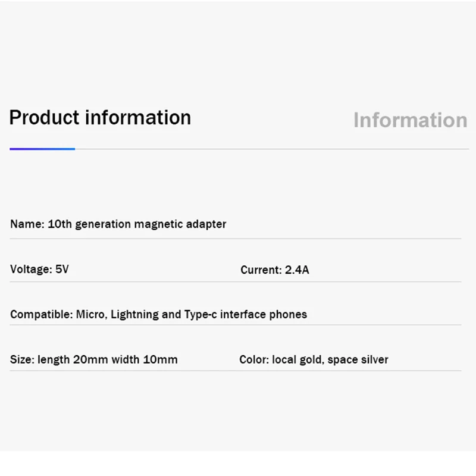Click the '5V' voltage value

[x=62, y=269]
